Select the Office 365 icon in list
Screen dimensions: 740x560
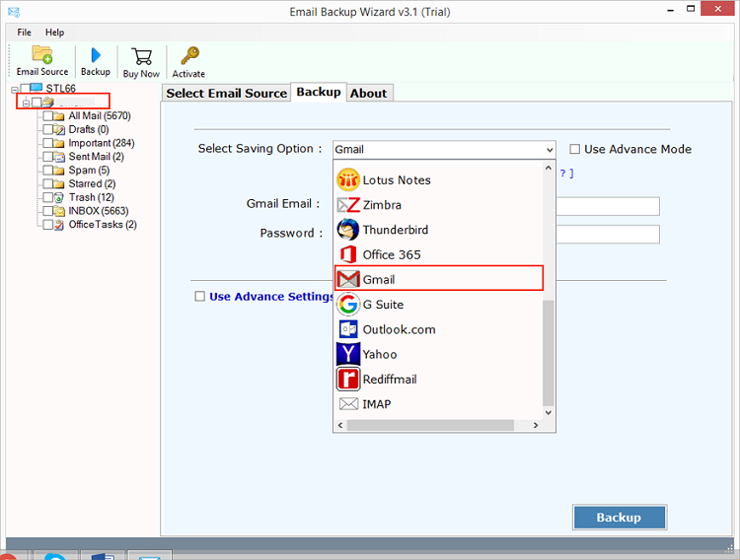click(348, 254)
